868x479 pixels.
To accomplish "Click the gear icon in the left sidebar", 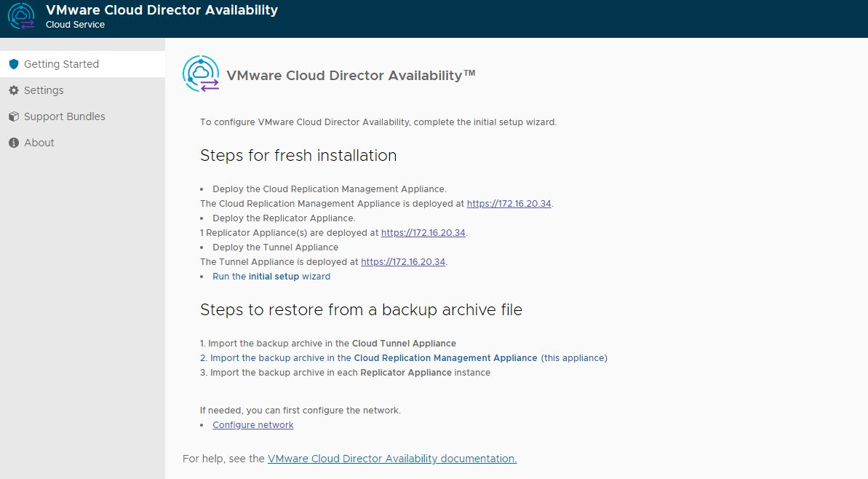I will [x=12, y=90].
